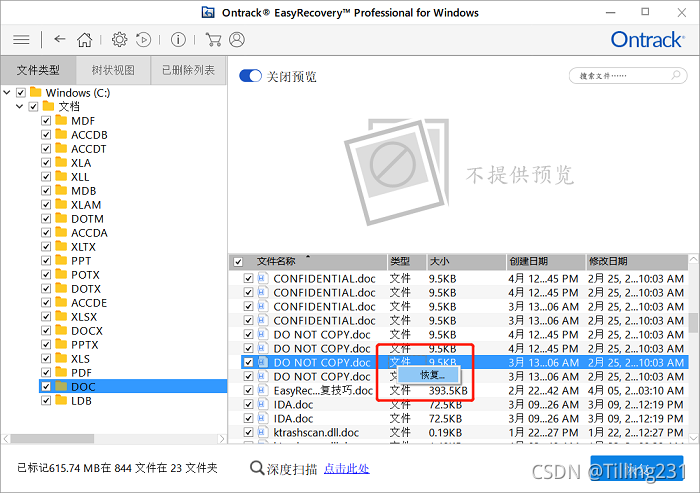Click the search magnifier icon

pos(676,75)
